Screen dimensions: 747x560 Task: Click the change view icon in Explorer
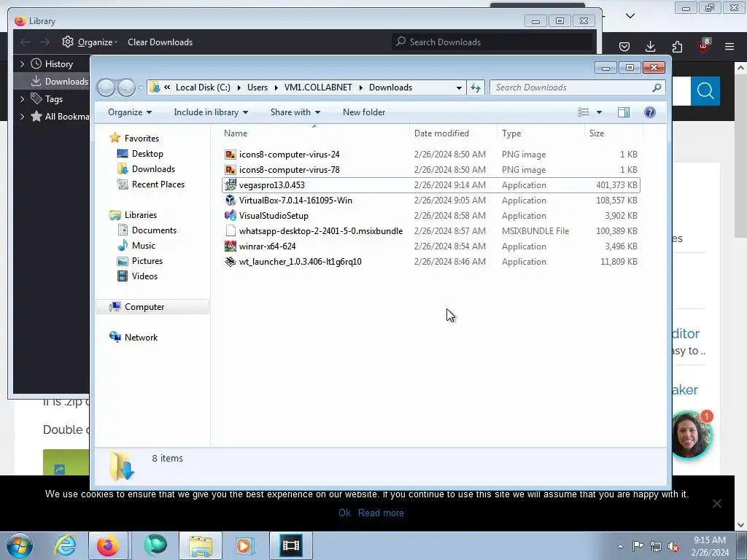583,112
